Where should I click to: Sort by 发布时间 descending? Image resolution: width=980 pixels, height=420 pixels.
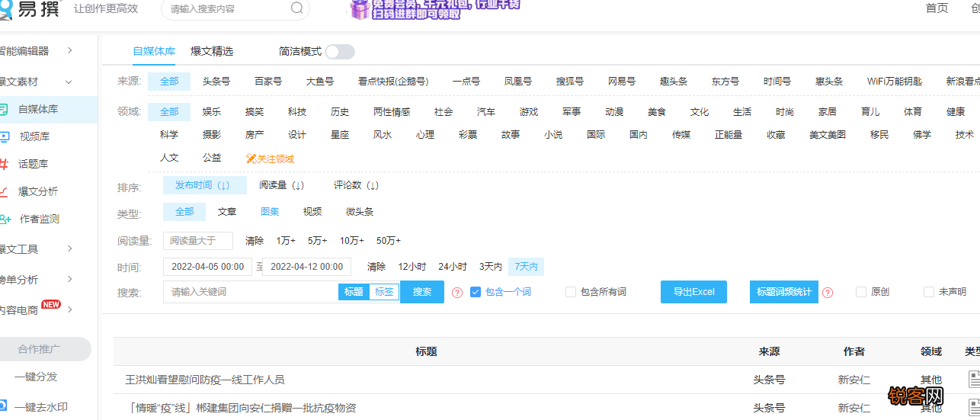point(205,185)
